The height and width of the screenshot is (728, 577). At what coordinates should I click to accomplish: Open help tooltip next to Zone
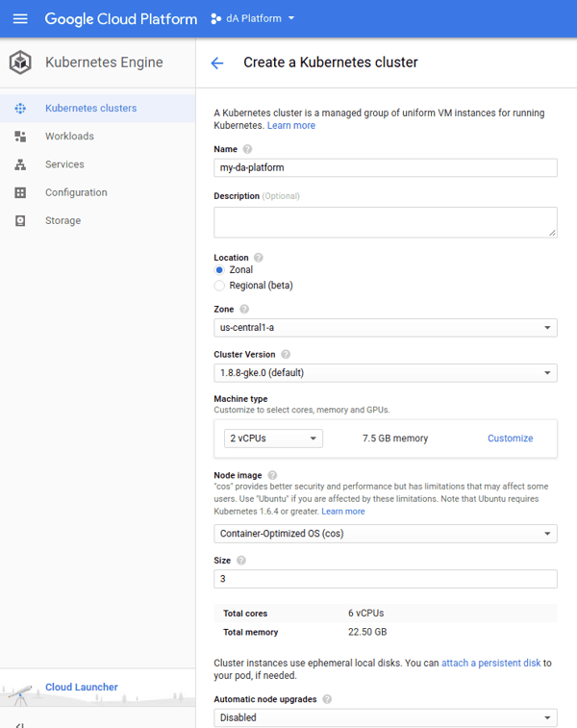[244, 309]
